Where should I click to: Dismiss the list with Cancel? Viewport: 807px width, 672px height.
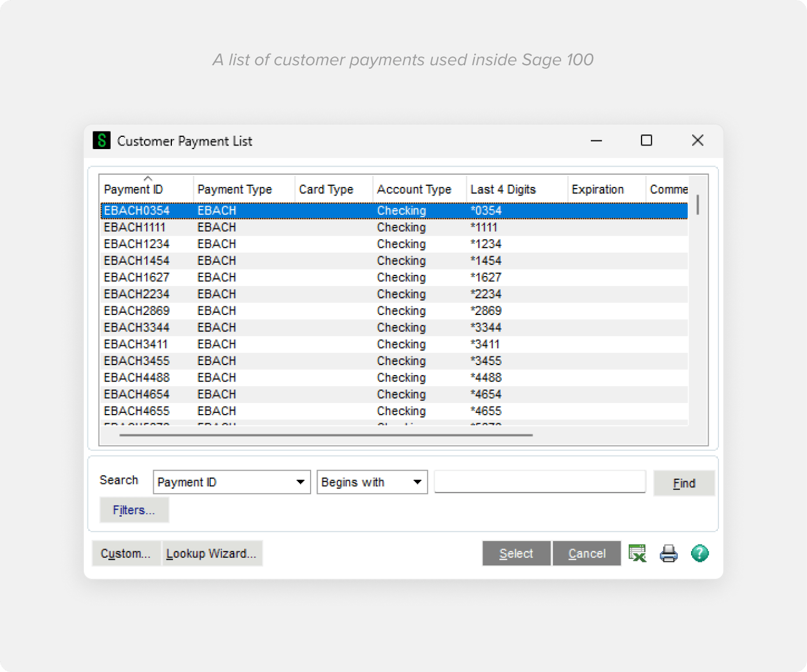pyautogui.click(x=587, y=553)
